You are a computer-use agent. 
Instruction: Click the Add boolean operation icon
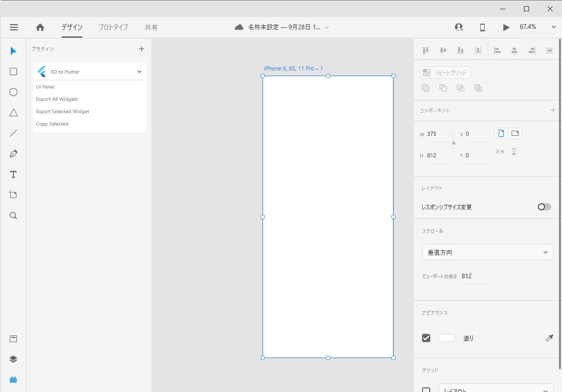(426, 88)
